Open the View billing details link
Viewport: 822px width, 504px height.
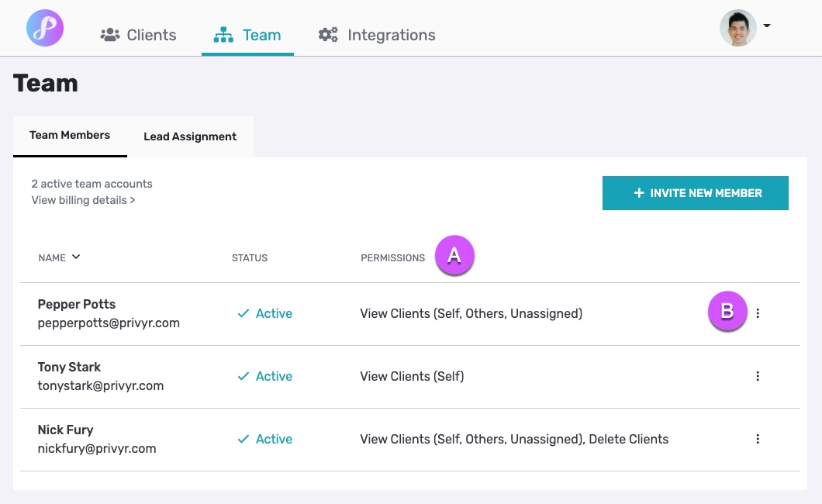[83, 199]
